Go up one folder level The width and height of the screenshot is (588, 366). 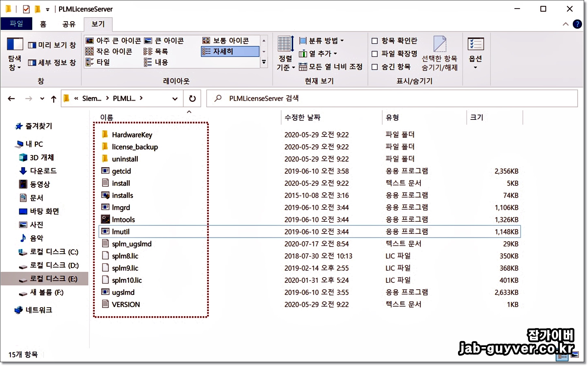click(x=54, y=99)
